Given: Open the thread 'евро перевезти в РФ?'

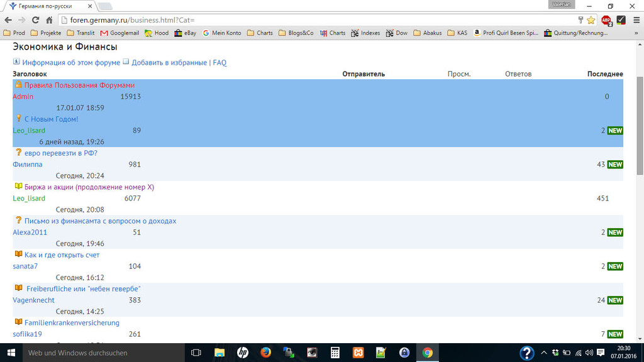Looking at the screenshot, I should click(61, 153).
